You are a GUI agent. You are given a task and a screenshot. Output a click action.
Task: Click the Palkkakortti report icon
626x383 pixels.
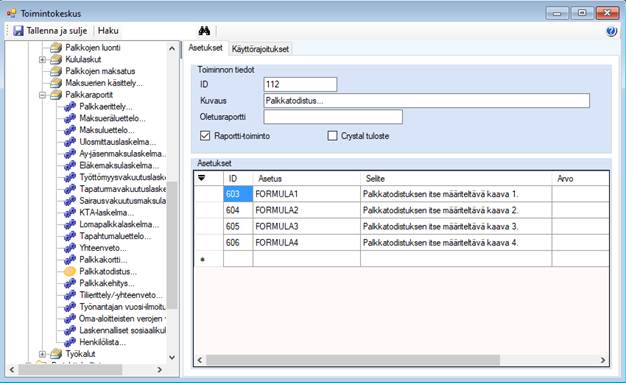point(70,260)
